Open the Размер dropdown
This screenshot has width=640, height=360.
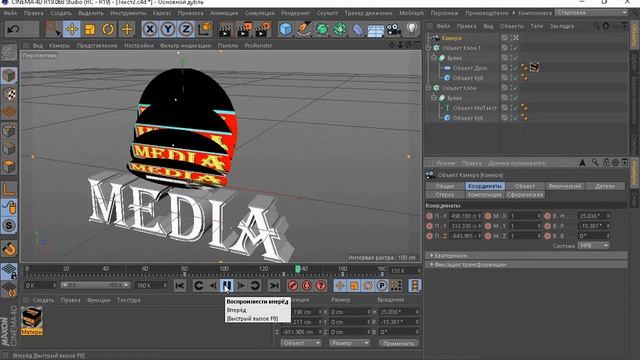[349, 343]
